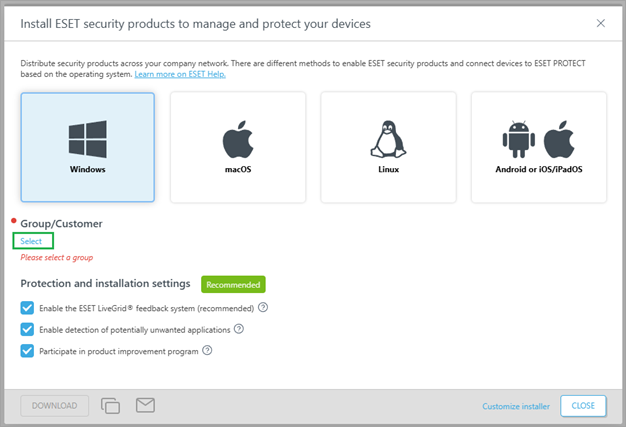Open help icon for unwanted applications detection
The width and height of the screenshot is (626, 427).
click(x=239, y=329)
